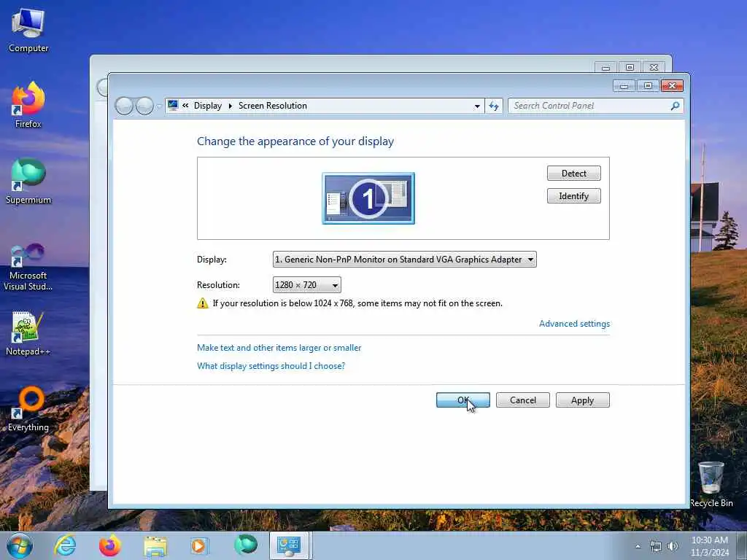747x560 pixels.
Task: Click the breadcrumb arrow after Display
Action: [230, 106]
